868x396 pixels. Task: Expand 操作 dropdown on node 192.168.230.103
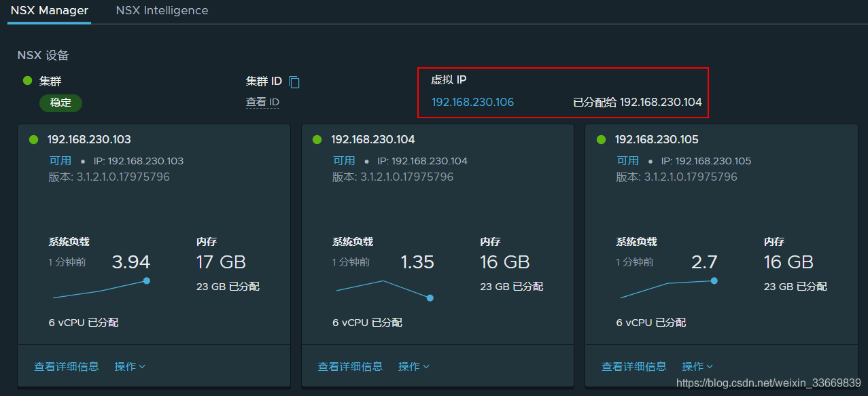point(130,366)
